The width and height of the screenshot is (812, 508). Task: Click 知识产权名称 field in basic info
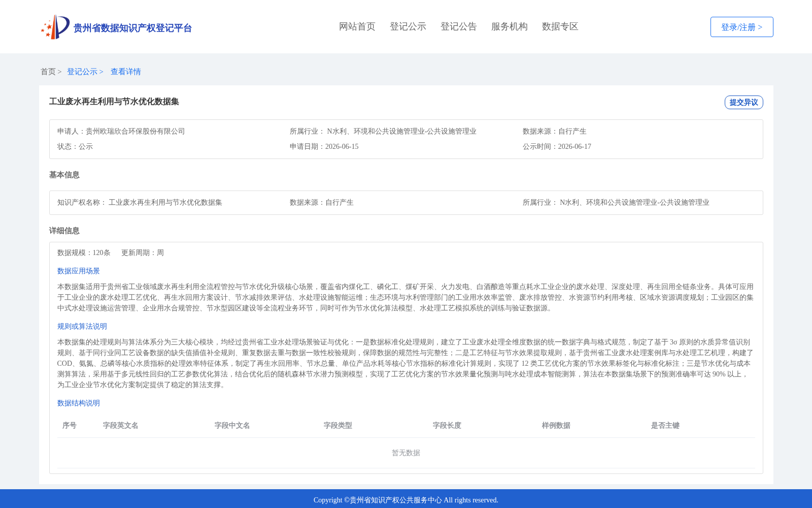140,202
